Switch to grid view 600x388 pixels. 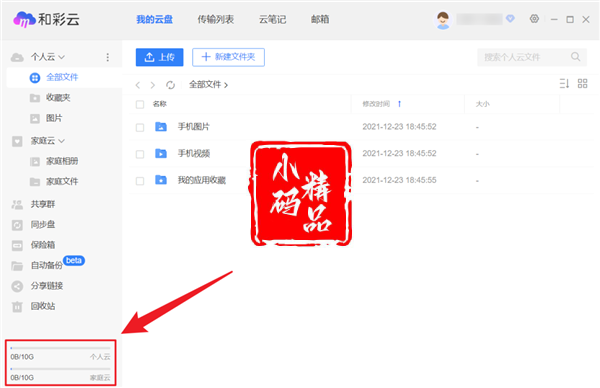[x=582, y=83]
